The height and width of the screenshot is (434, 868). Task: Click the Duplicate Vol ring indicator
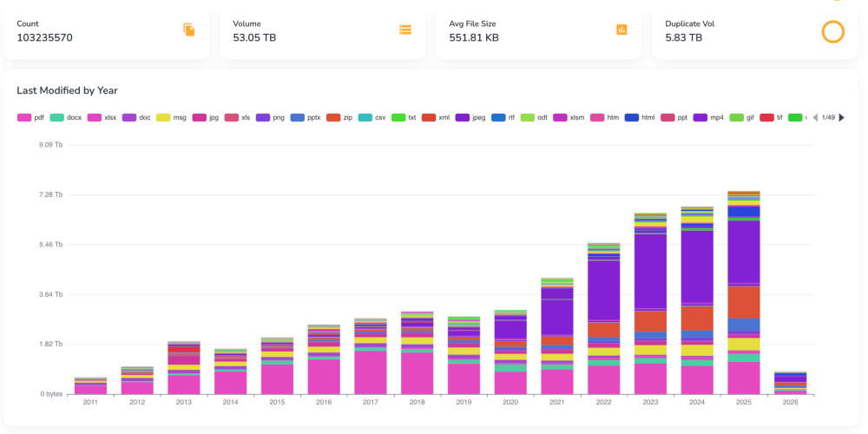[x=832, y=31]
